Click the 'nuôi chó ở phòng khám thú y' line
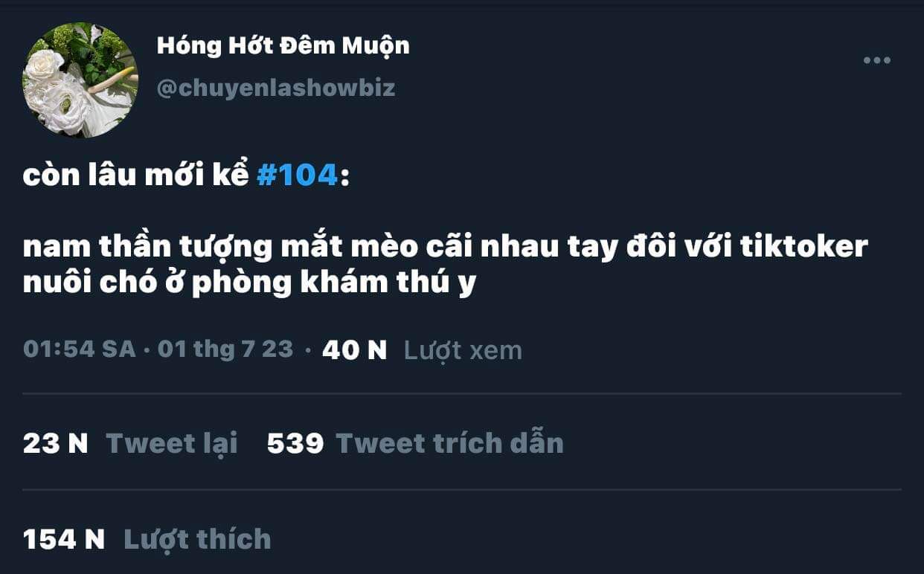Viewport: 924px width, 574px height. (249, 284)
